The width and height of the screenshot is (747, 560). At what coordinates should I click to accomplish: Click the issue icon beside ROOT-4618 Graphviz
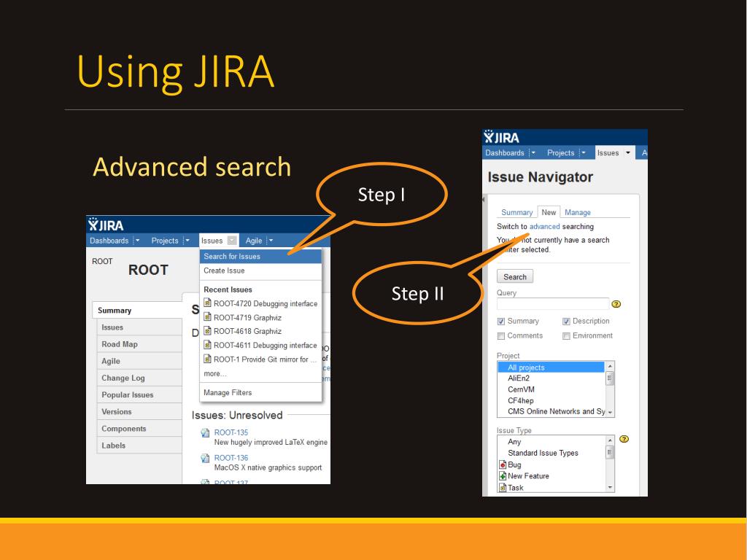(x=207, y=330)
